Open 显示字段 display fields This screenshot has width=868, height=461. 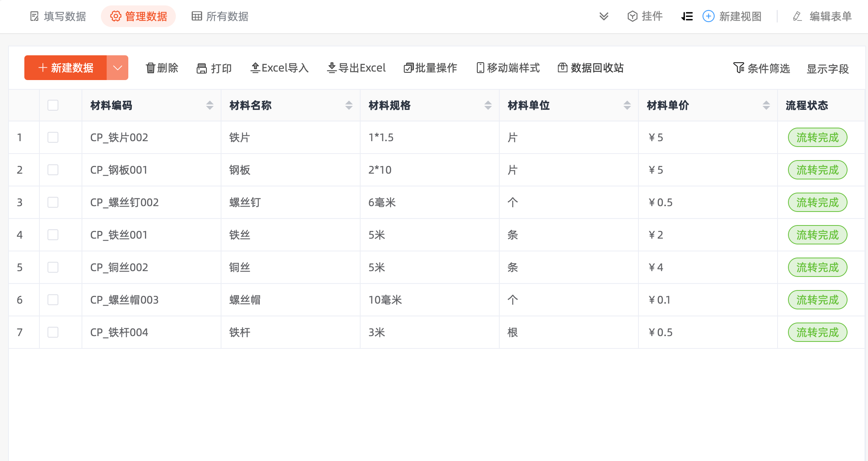point(827,68)
